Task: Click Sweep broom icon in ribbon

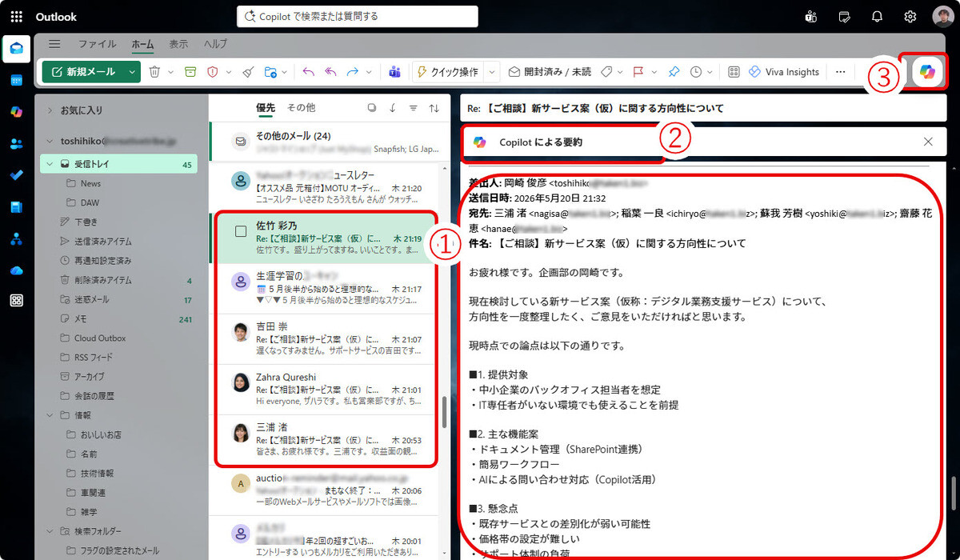Action: 247,72
